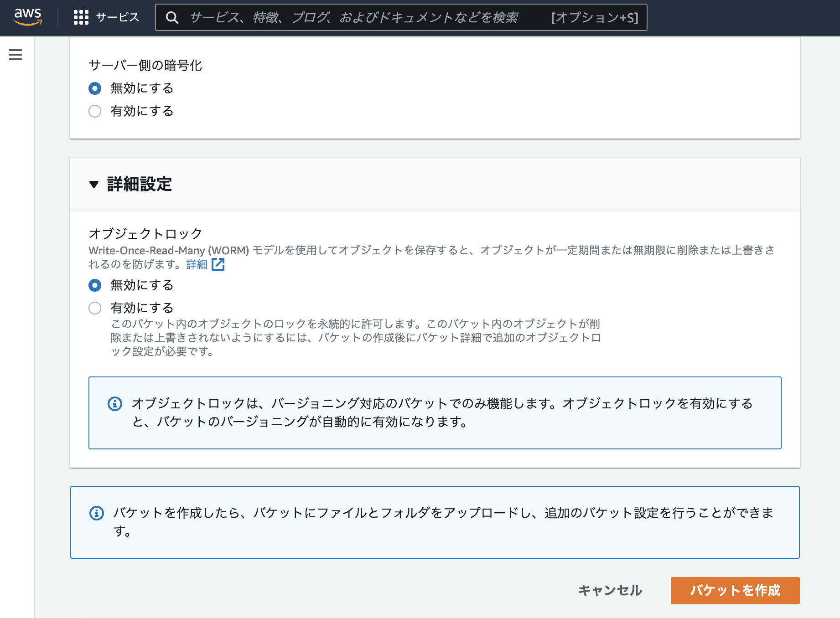Open the services grid icon
This screenshot has width=840, height=618.
point(81,17)
